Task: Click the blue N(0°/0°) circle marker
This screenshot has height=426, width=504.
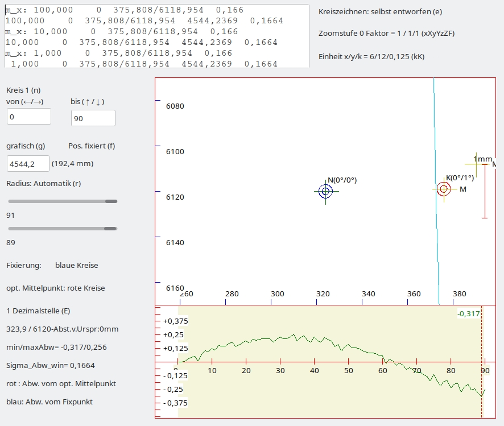Action: 325,191
